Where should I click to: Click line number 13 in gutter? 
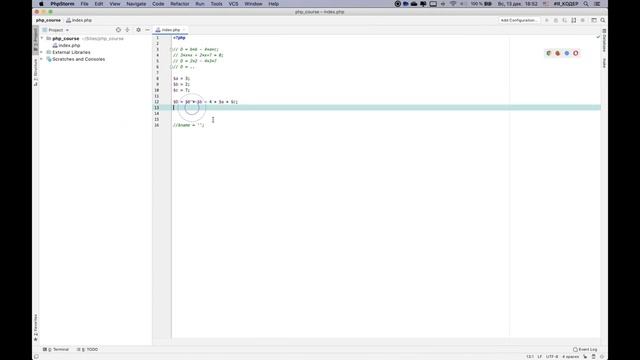157,107
